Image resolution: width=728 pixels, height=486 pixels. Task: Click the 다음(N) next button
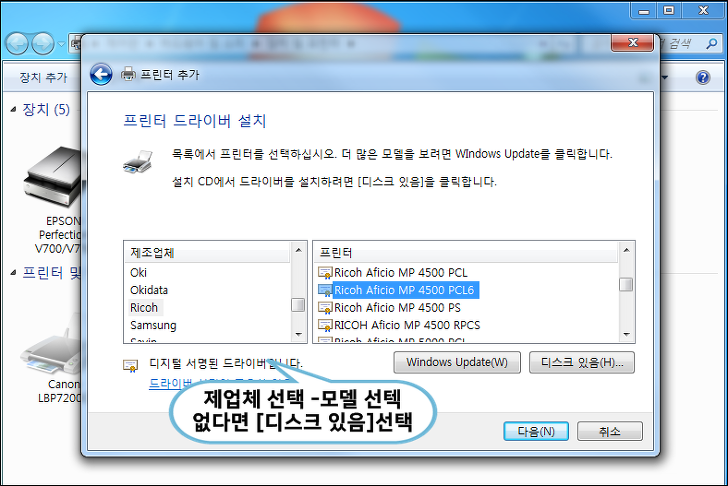(x=536, y=431)
